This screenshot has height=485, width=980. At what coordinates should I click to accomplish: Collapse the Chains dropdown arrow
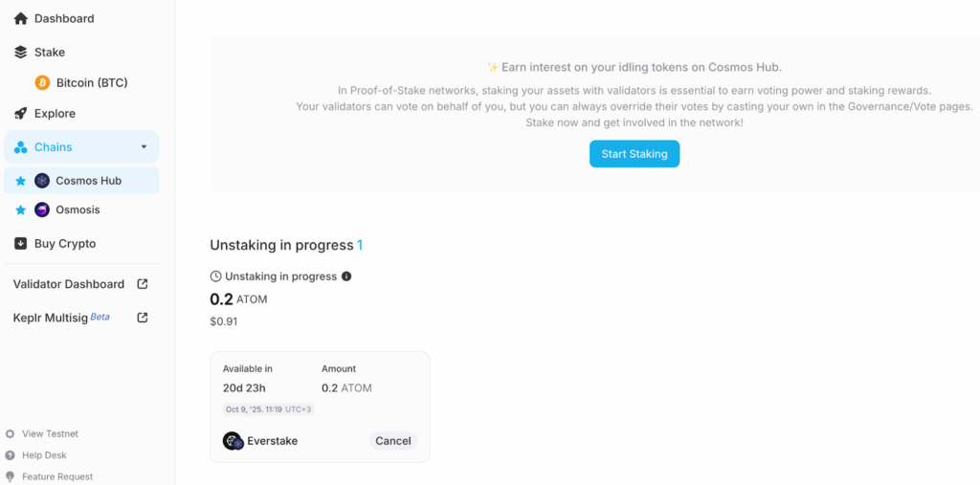coord(144,147)
